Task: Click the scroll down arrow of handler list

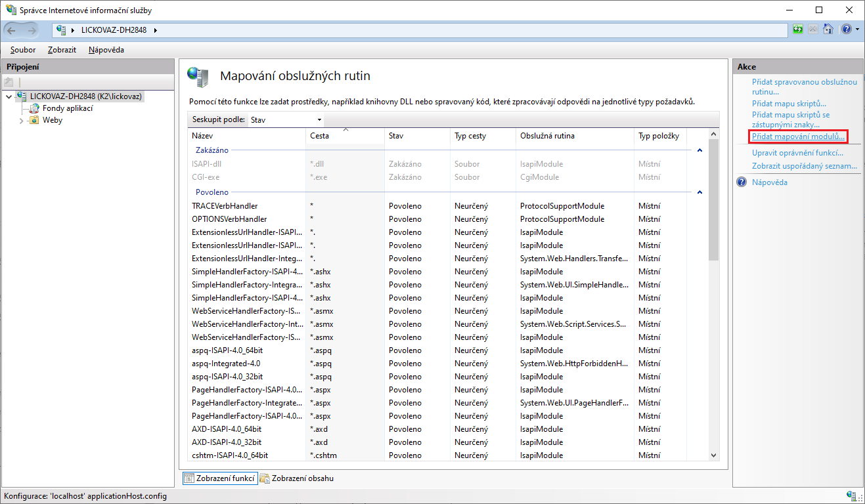Action: click(714, 455)
